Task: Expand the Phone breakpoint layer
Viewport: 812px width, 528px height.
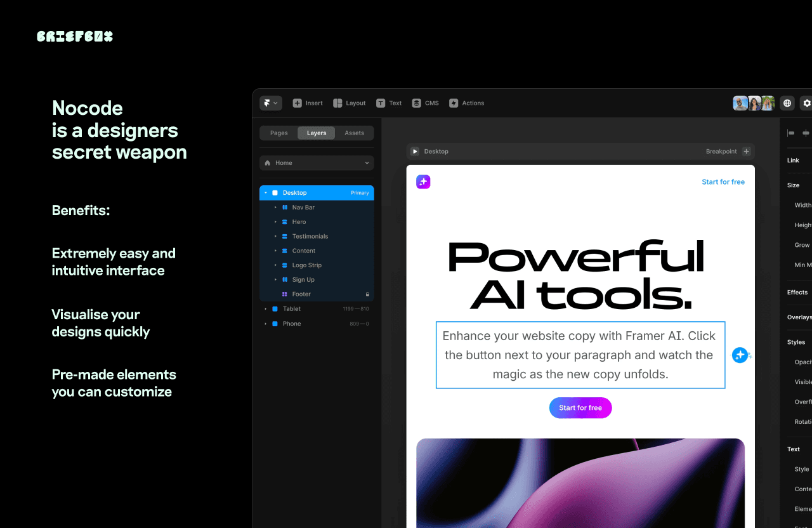Action: tap(266, 324)
